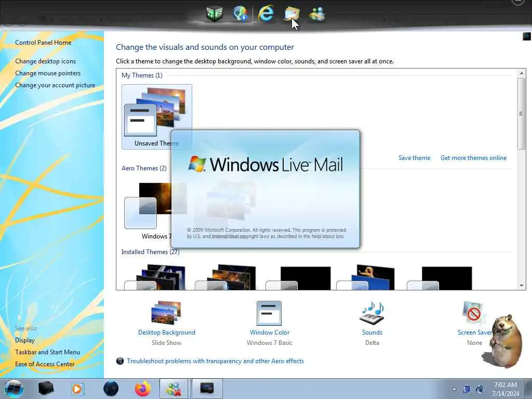Click the 'My Themes (1)' group header
The height and width of the screenshot is (399, 532).
point(142,75)
